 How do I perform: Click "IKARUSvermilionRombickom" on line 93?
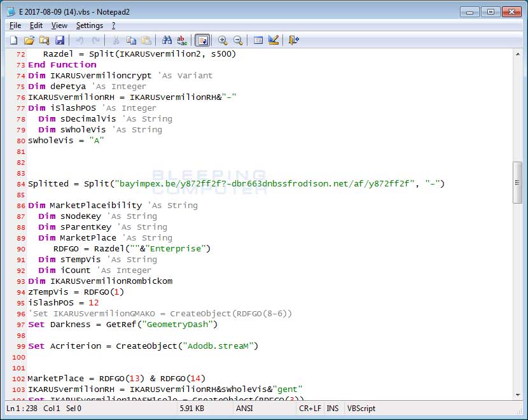pos(111,281)
